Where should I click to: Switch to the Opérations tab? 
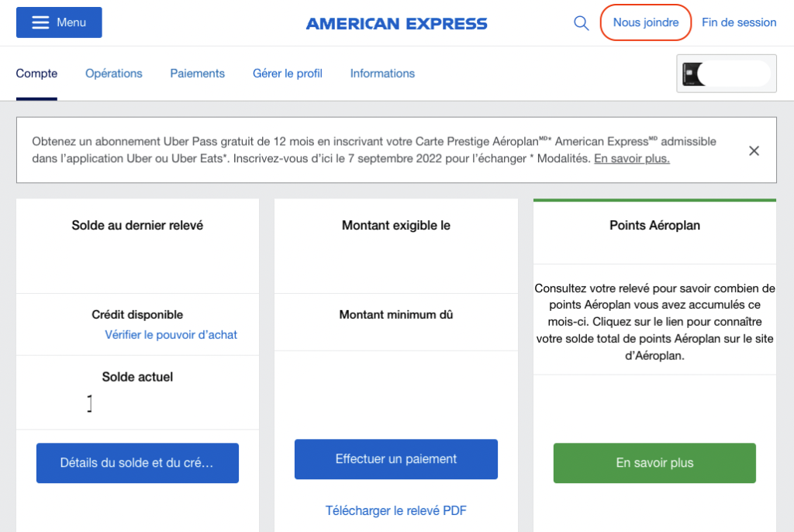click(x=113, y=73)
